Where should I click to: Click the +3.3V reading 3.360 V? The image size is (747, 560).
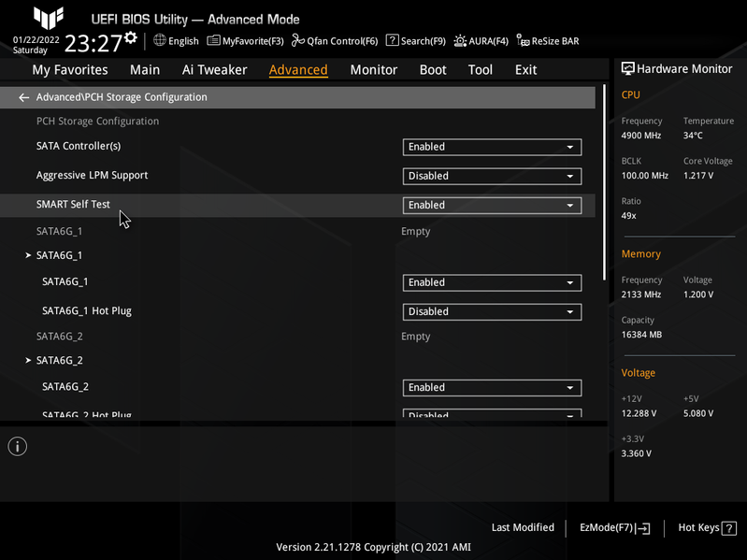click(636, 453)
